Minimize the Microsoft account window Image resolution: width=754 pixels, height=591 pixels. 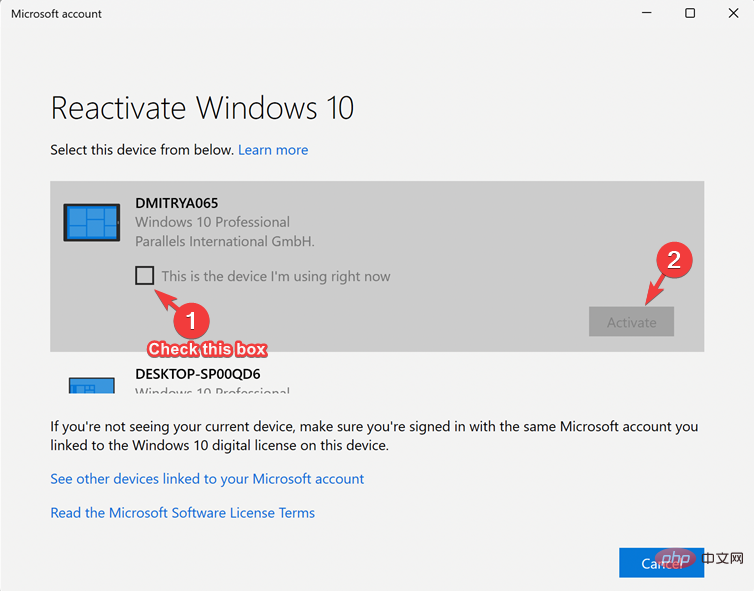click(x=647, y=13)
